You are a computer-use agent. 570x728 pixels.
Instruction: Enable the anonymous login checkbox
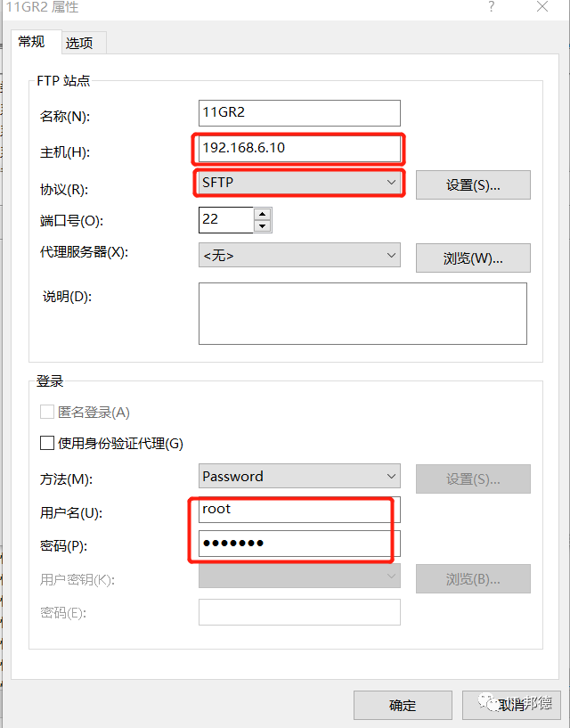pos(47,413)
